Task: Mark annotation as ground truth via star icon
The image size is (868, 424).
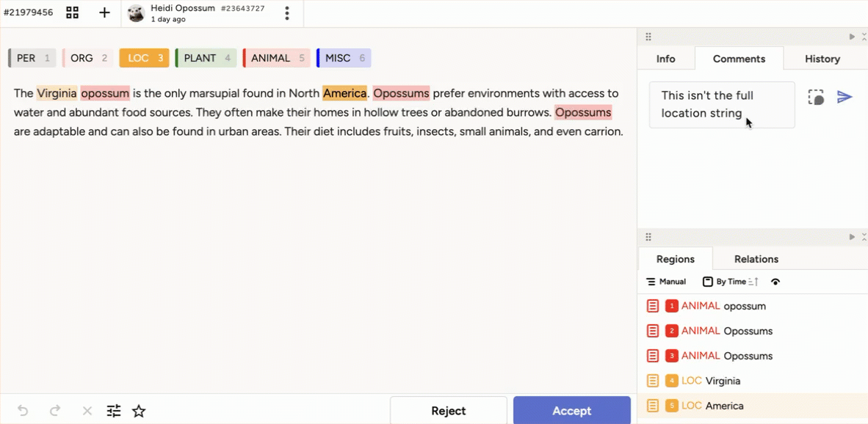Action: pos(139,411)
